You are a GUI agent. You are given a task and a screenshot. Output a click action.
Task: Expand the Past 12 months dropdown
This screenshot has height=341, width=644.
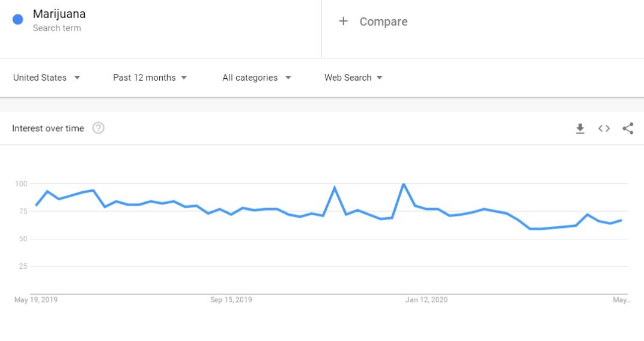150,78
